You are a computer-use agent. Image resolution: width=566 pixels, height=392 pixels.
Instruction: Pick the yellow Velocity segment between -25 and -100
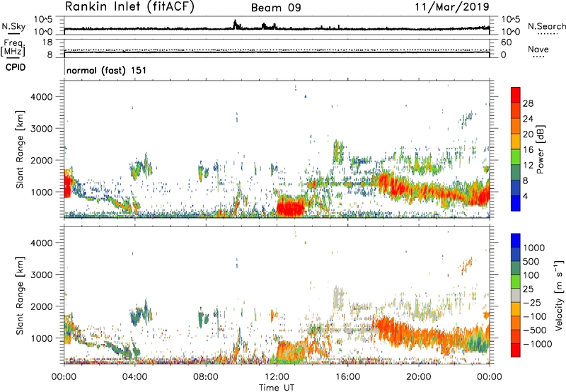tap(516, 309)
